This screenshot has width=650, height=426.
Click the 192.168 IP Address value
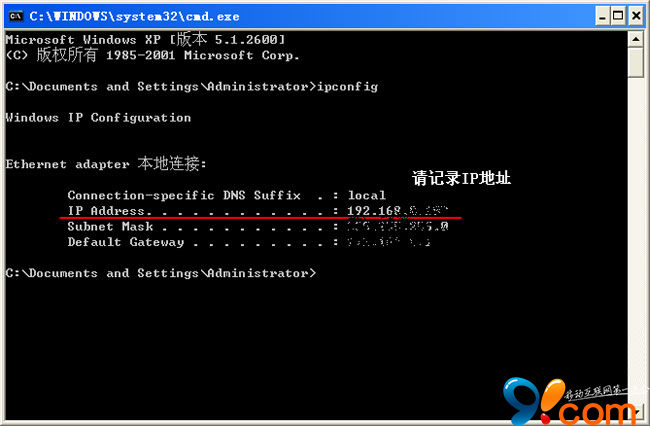click(398, 211)
